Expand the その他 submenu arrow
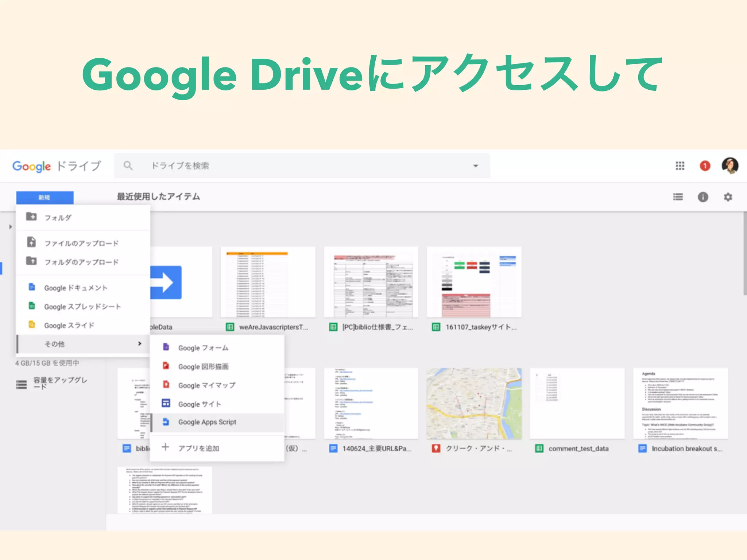 pos(139,344)
